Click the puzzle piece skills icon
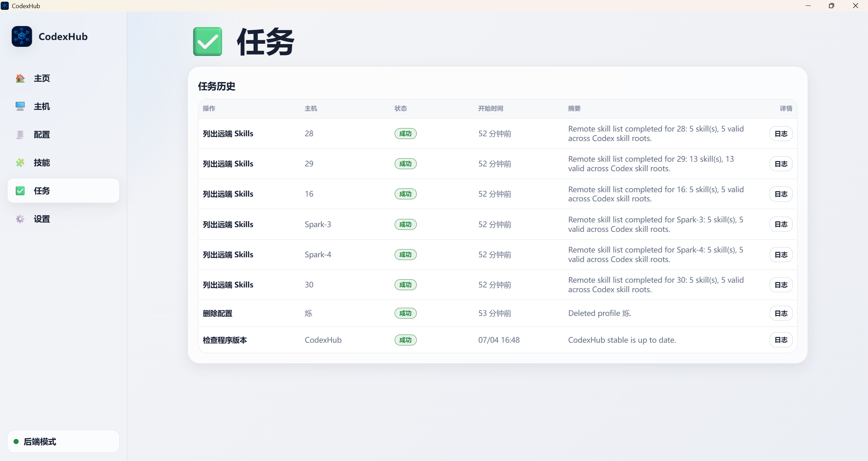868x461 pixels. point(20,163)
